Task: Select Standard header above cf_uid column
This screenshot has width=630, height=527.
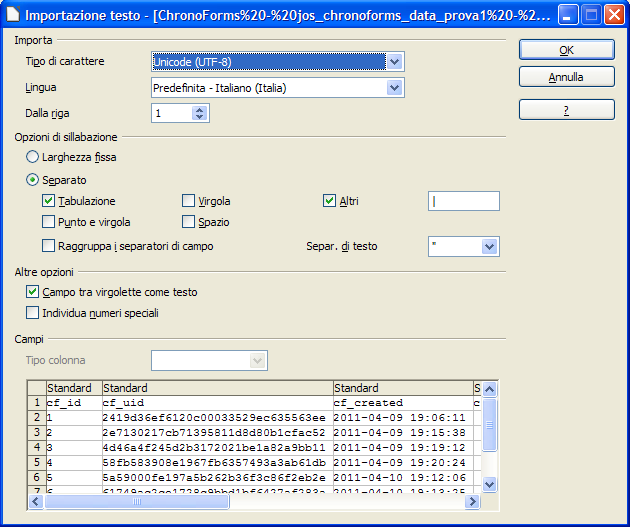Action: (218, 388)
